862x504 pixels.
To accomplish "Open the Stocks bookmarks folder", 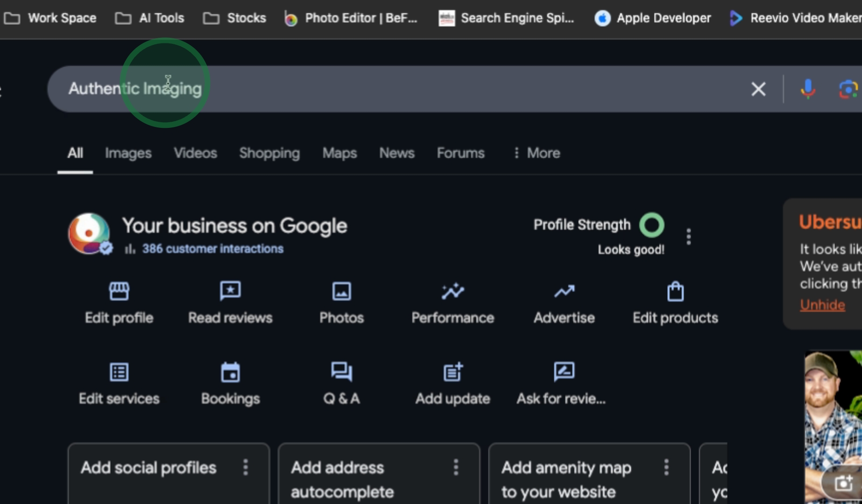I will coord(234,18).
